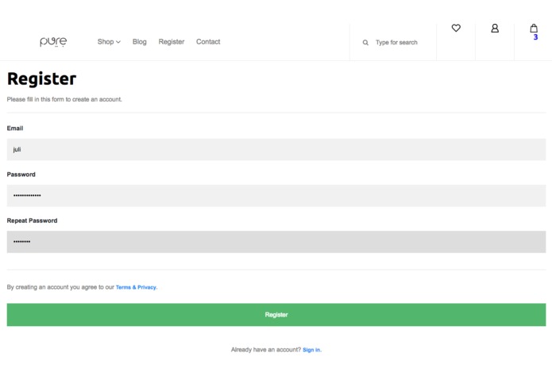This screenshot has width=552, height=392.
Task: Expand the Shop dropdown menu
Action: click(109, 41)
